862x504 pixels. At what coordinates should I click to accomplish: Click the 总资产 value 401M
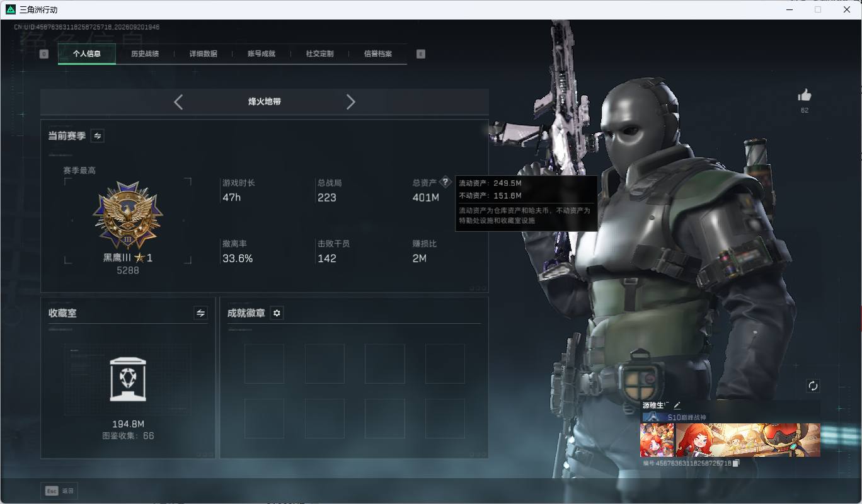point(426,197)
